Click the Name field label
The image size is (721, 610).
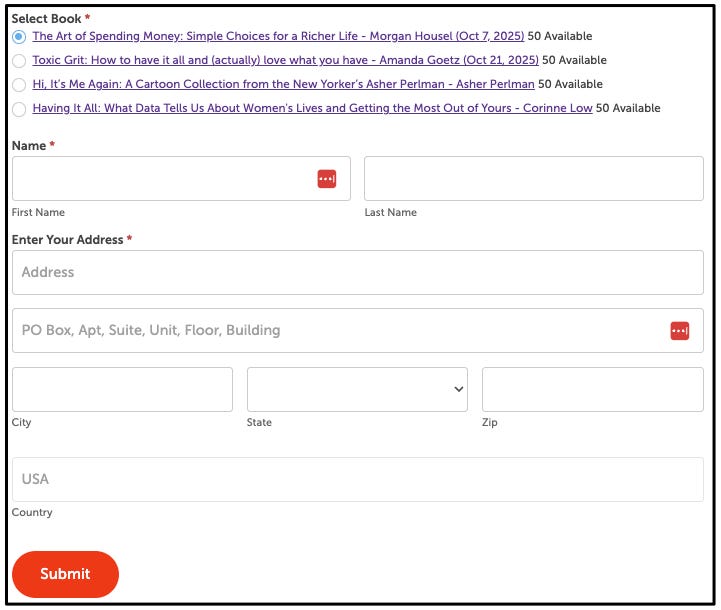(29, 146)
